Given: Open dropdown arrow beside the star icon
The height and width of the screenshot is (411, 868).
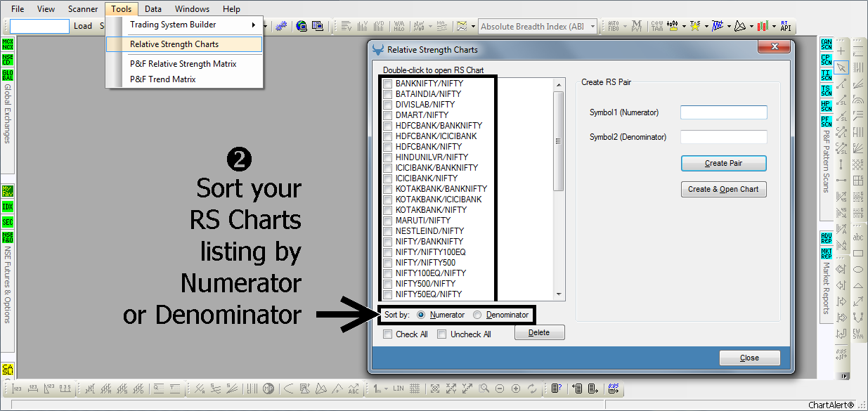Looking at the screenshot, I should point(706,27).
